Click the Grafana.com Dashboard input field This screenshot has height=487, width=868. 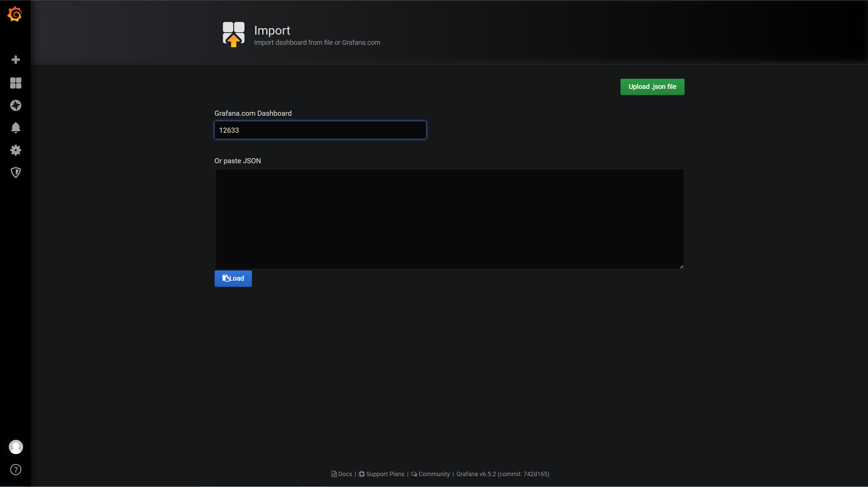[x=320, y=130]
